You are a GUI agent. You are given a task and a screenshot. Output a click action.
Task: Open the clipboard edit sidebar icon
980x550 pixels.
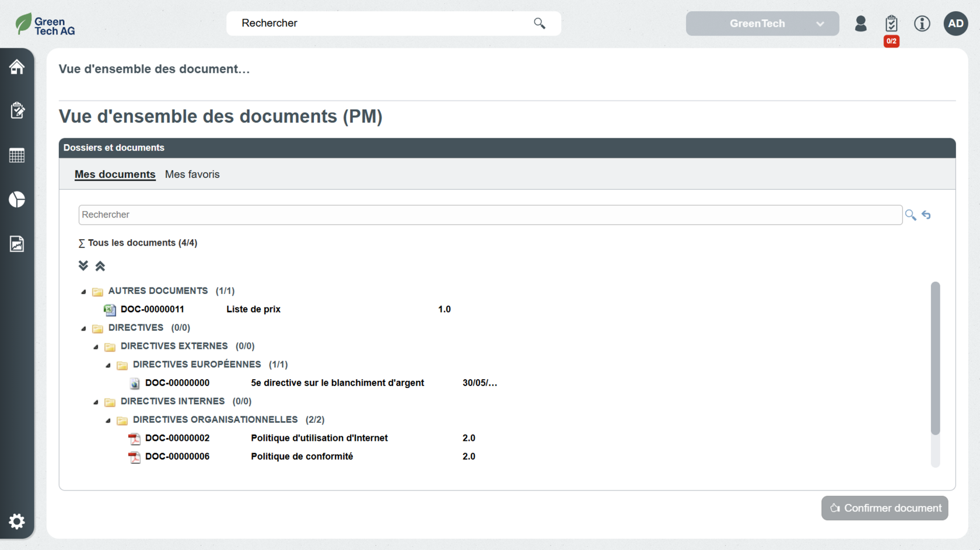coord(17,111)
